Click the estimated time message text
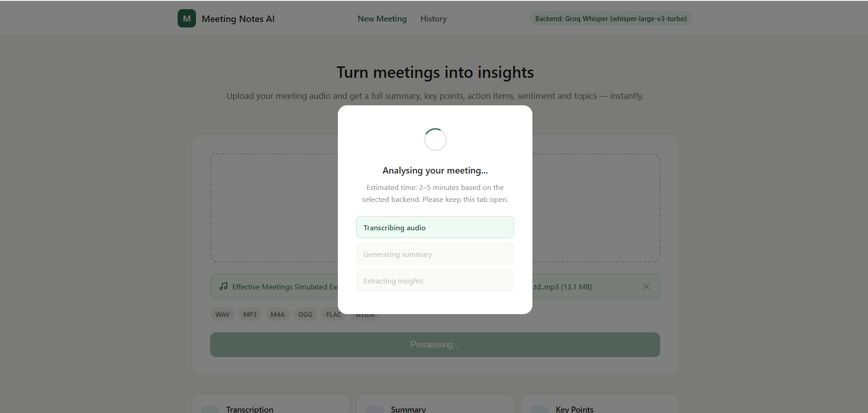 pyautogui.click(x=435, y=193)
